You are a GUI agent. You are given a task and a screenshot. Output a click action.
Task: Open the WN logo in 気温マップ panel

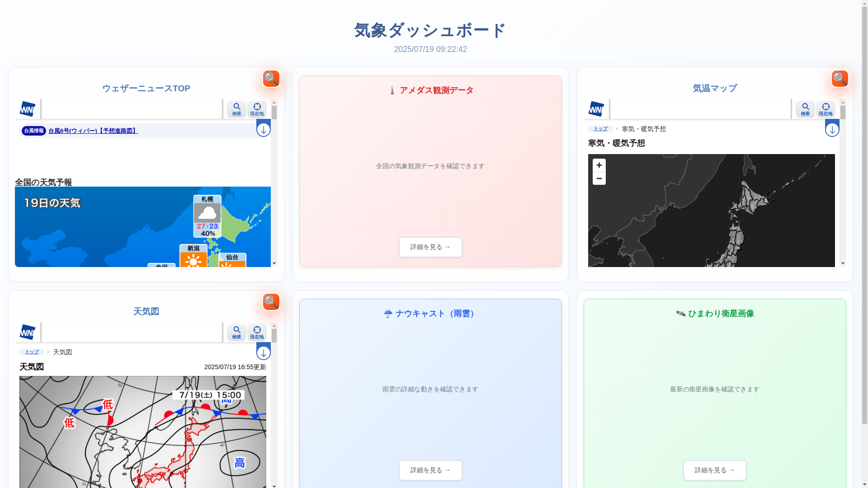pyautogui.click(x=596, y=109)
